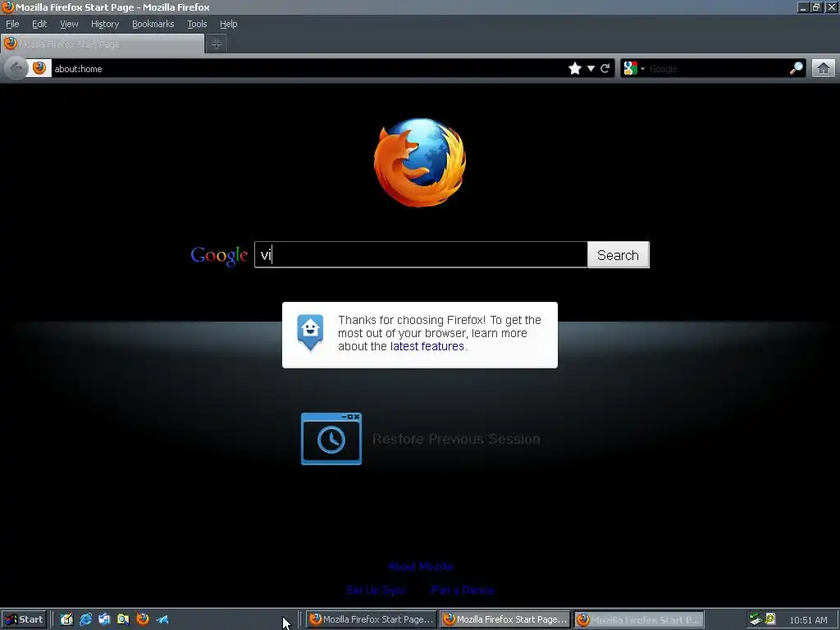
Task: Click the Pair a Device link
Action: 463,590
